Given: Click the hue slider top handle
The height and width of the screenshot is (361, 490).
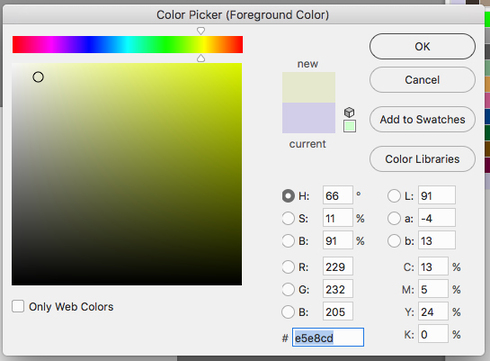Looking at the screenshot, I should click(x=201, y=31).
